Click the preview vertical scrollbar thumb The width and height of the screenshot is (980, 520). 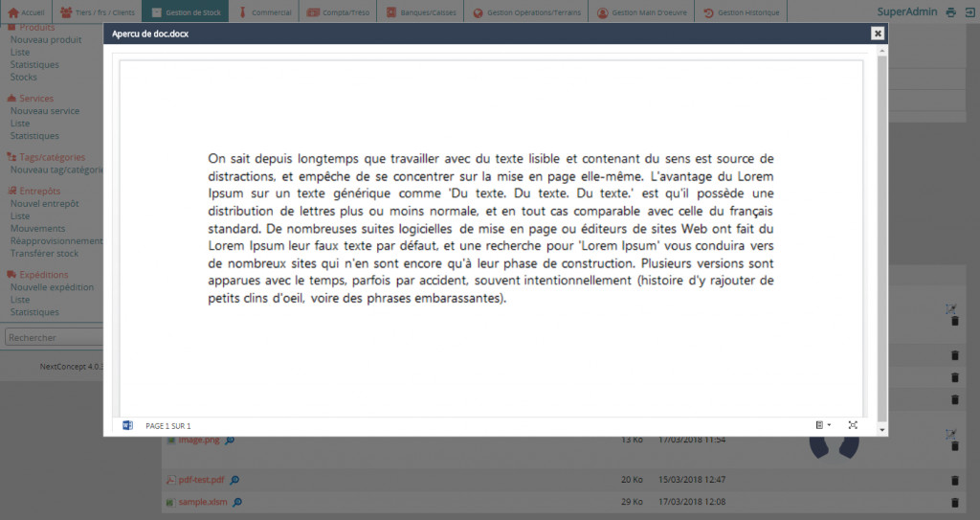point(881,237)
